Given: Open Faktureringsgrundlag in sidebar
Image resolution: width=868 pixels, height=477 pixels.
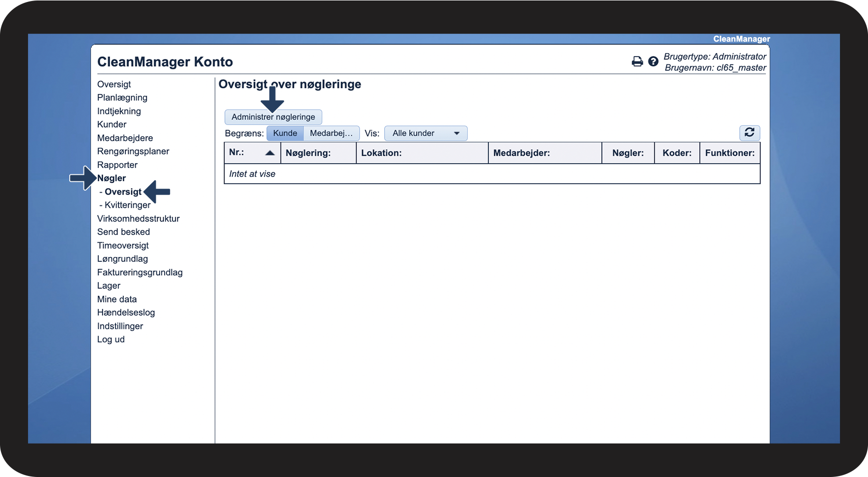Looking at the screenshot, I should (140, 272).
